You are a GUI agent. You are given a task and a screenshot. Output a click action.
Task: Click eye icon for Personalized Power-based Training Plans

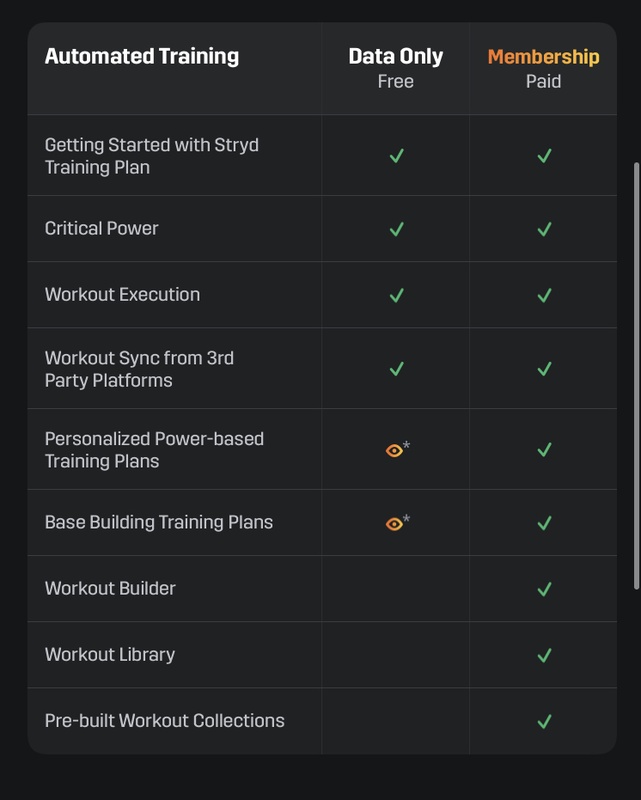(394, 451)
